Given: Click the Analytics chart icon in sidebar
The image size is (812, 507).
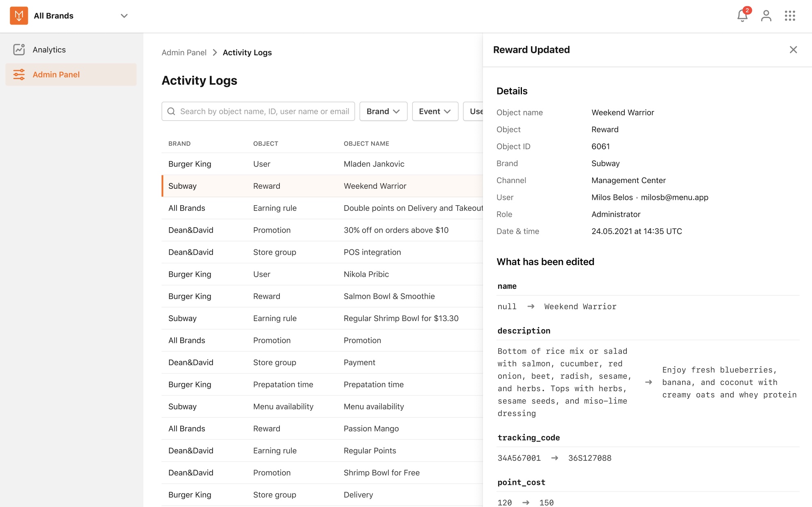Looking at the screenshot, I should click(19, 50).
